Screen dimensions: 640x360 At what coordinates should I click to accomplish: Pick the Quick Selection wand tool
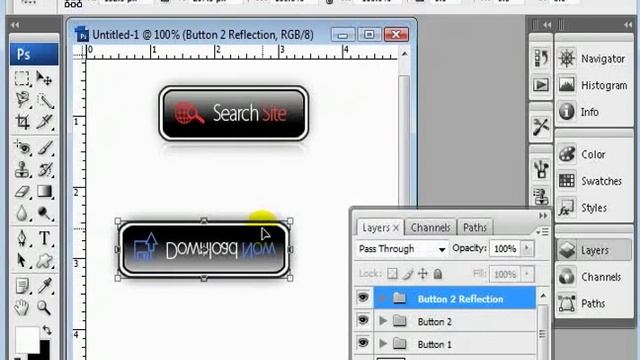click(44, 100)
